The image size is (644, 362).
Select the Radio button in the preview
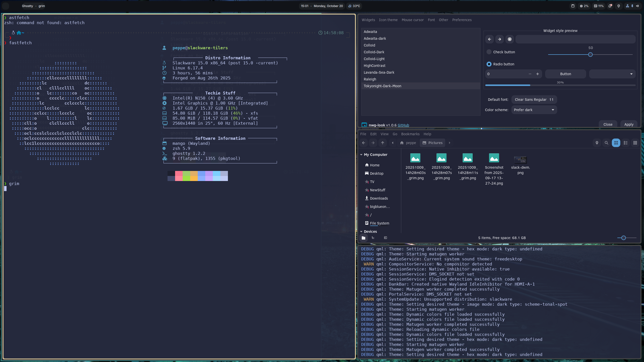point(489,64)
